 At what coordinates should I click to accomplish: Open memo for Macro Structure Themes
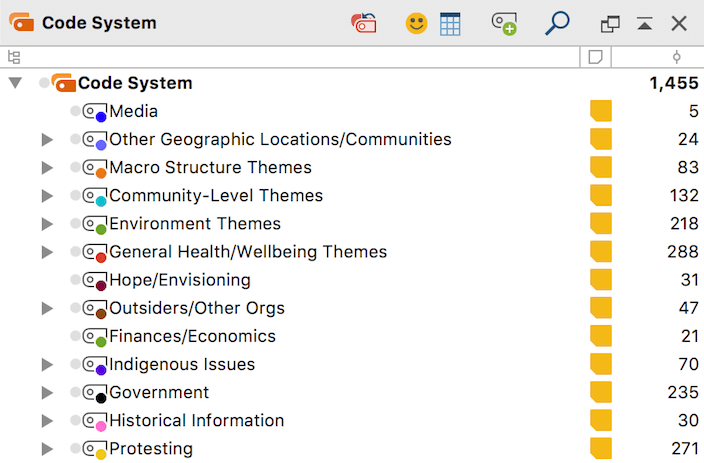click(601, 167)
